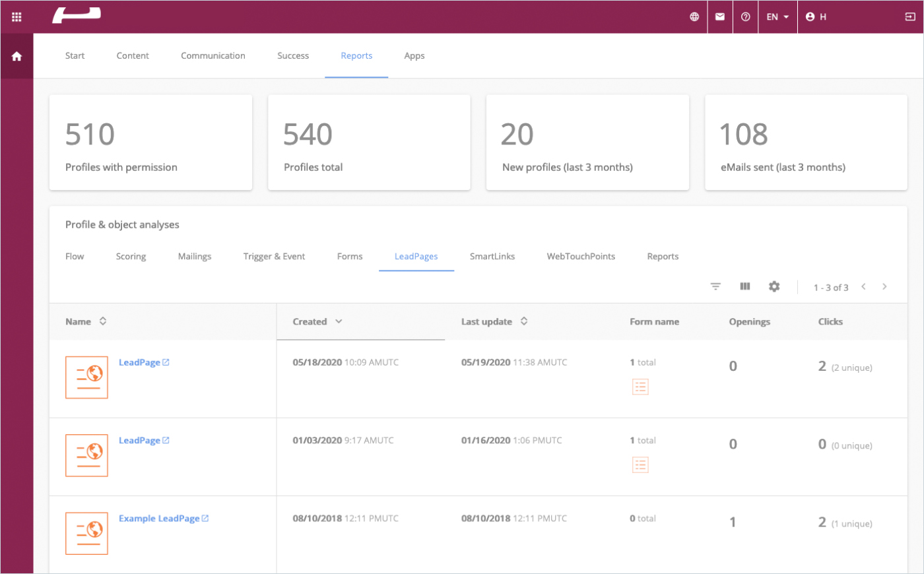This screenshot has width=924, height=574.
Task: Click the logout icon in header
Action: (909, 17)
